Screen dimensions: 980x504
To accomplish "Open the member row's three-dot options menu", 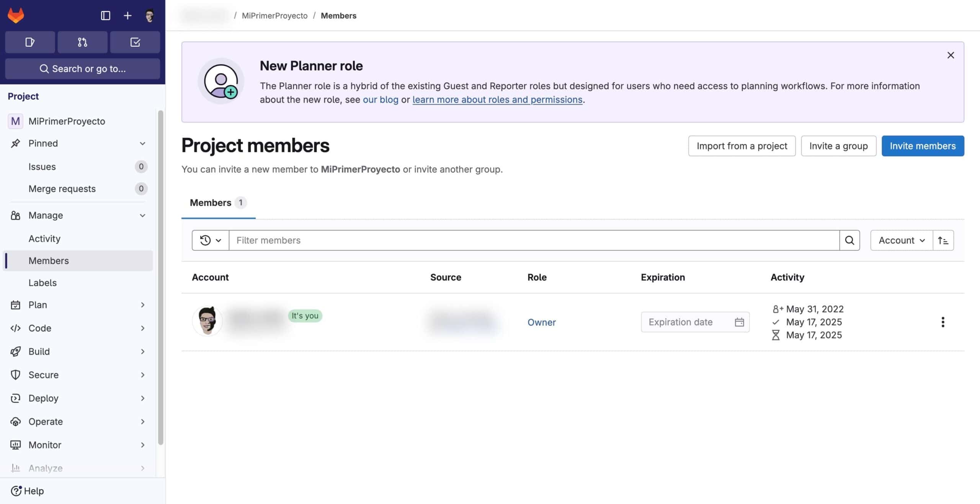I will point(943,322).
